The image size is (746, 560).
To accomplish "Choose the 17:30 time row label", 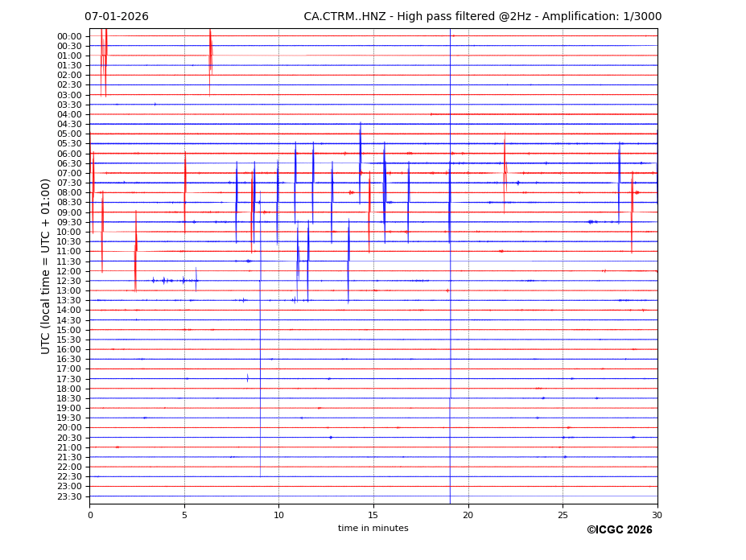I will point(69,379).
